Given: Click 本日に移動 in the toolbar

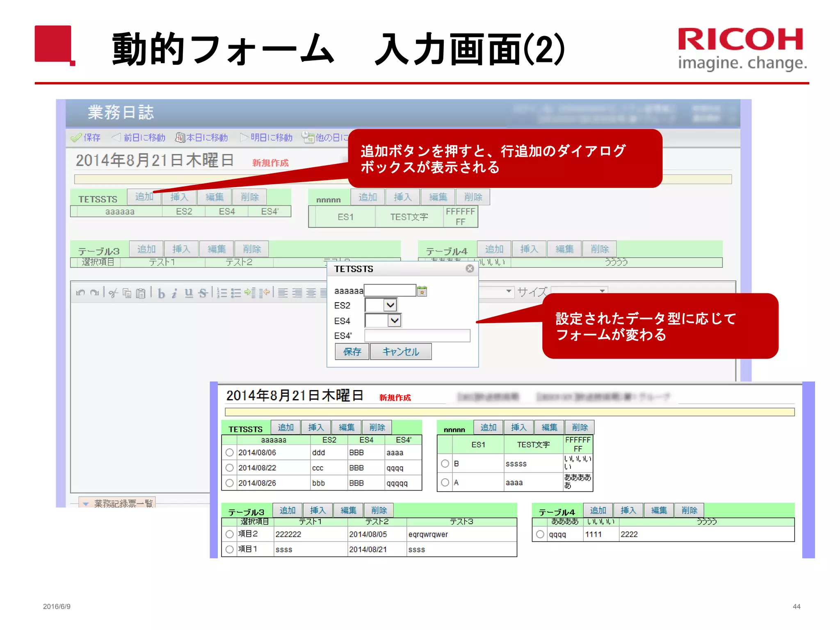Looking at the screenshot, I should click(201, 137).
